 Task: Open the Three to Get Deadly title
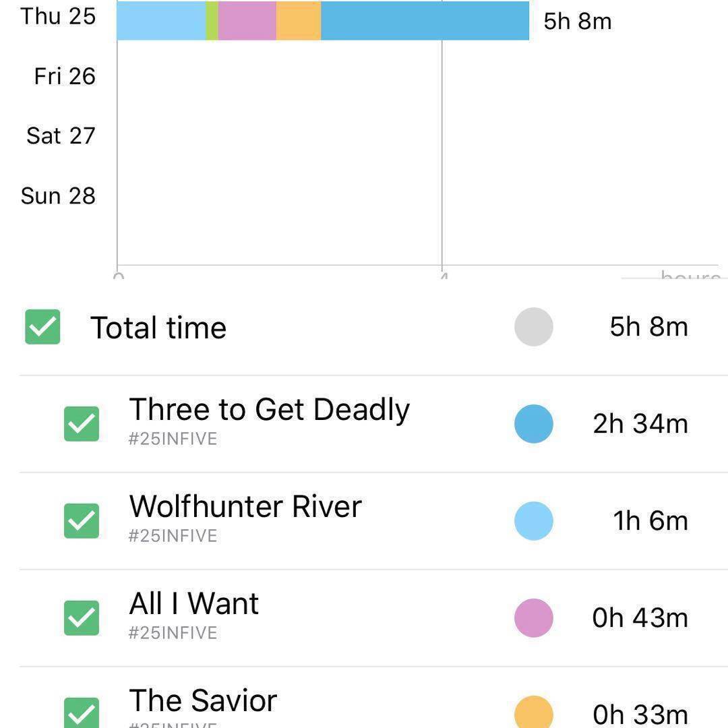[x=269, y=410]
